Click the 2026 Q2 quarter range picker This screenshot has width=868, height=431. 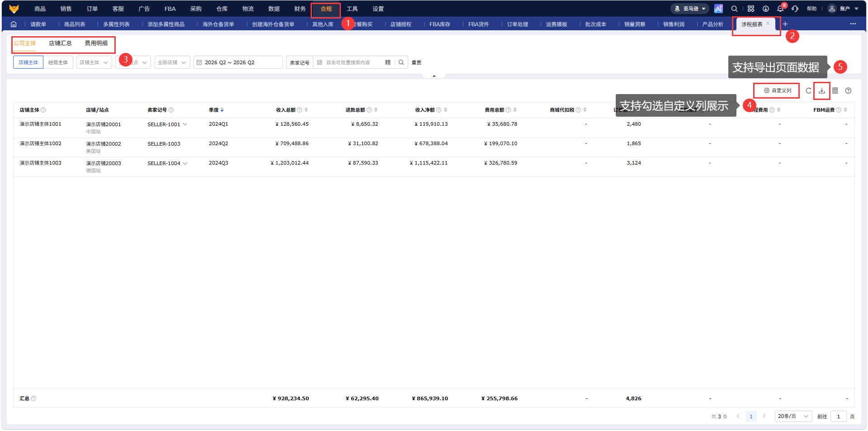(238, 62)
